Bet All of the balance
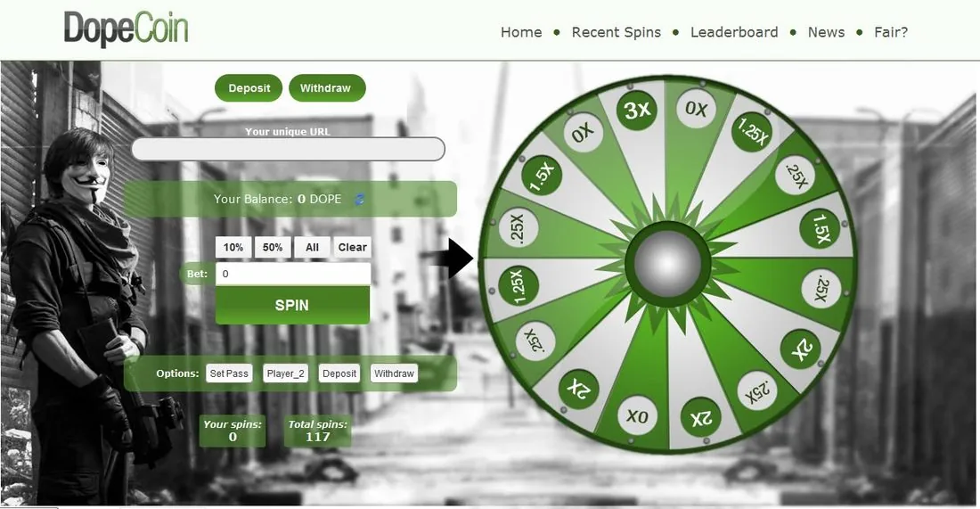Screen dimensions: 980x509 tap(312, 248)
